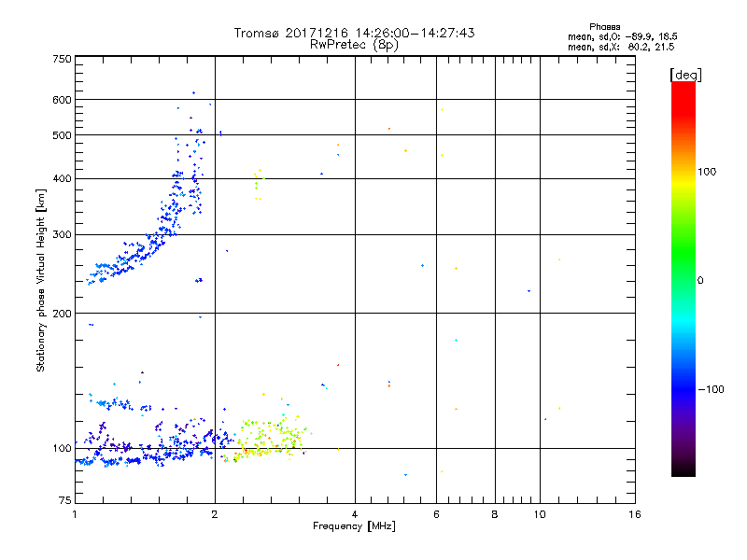
Task: Select the "16" MHz frequency tick label
Action: pos(635,514)
